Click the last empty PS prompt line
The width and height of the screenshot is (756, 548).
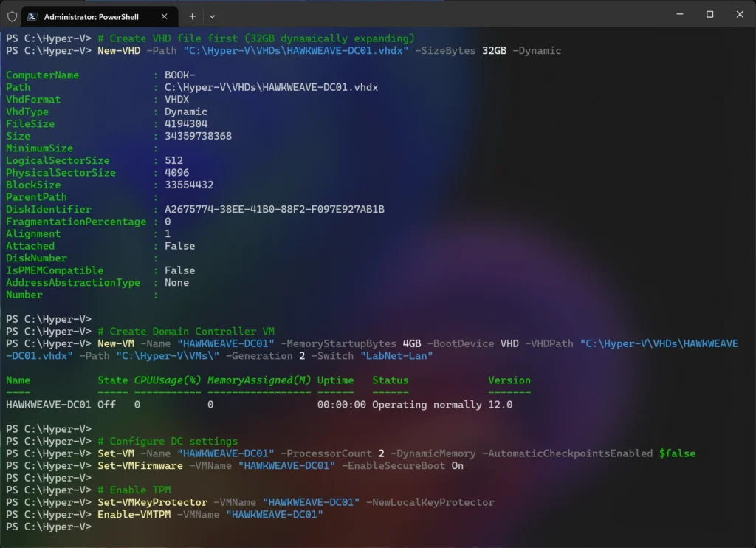point(49,527)
